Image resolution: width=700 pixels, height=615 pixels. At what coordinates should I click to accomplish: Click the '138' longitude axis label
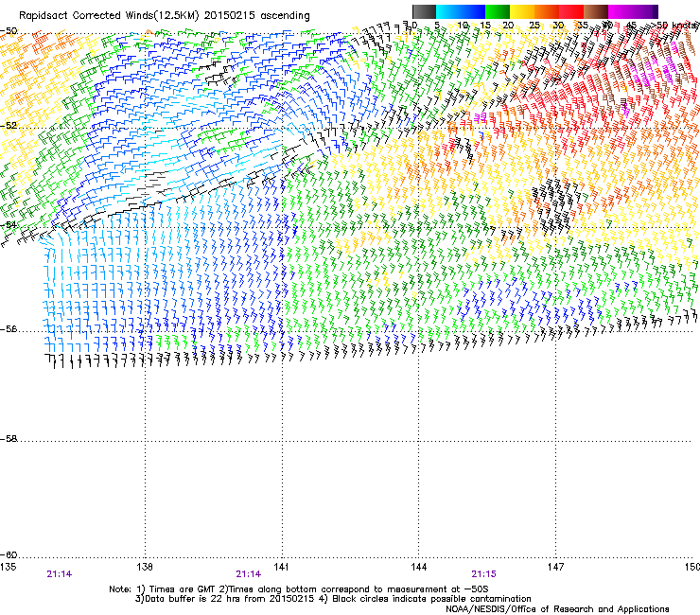click(145, 567)
